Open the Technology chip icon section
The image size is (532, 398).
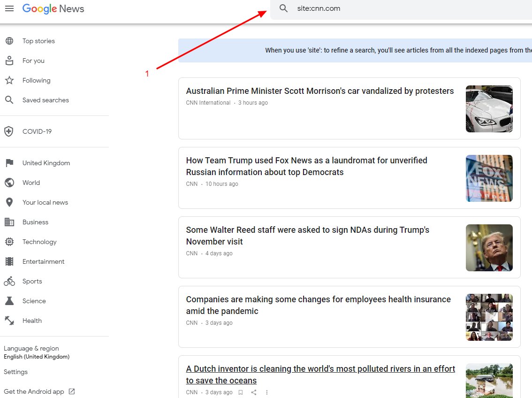(9, 242)
